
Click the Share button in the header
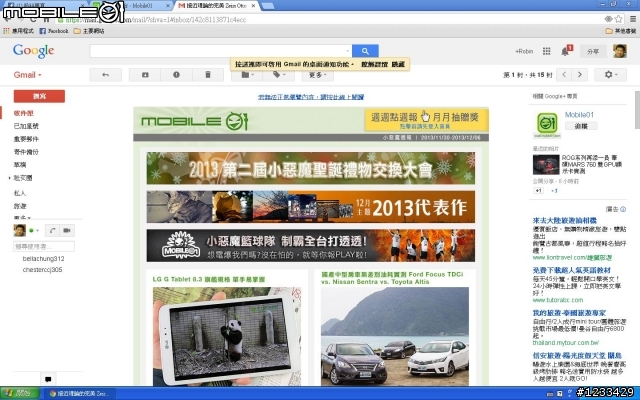pos(593,51)
